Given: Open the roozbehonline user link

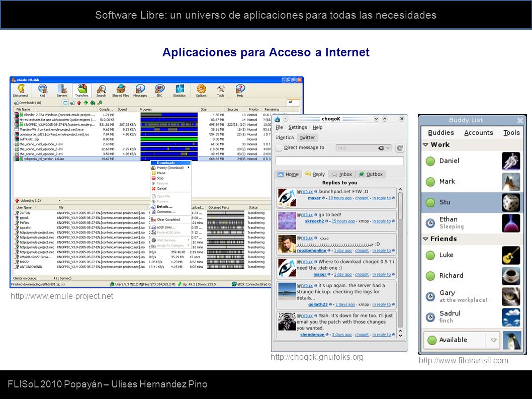Looking at the screenshot, I should coord(311,251).
